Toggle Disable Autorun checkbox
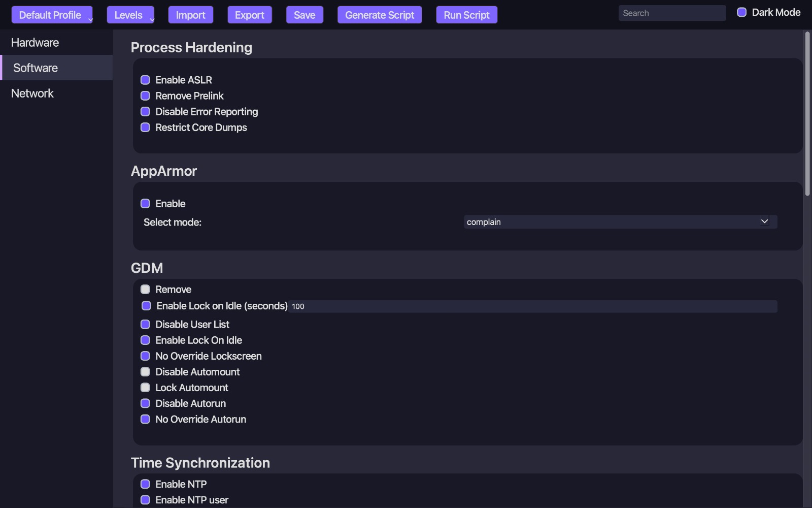Screen dimensions: 812x508 pyautogui.click(x=145, y=403)
